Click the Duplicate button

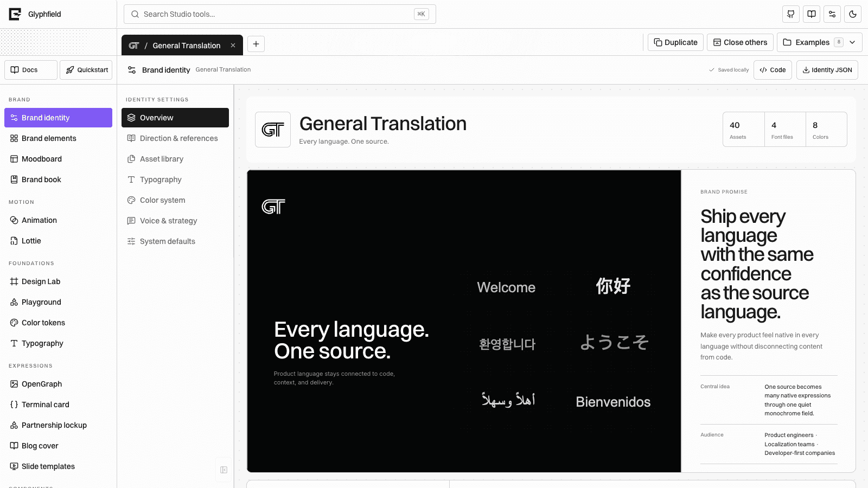[x=675, y=42]
